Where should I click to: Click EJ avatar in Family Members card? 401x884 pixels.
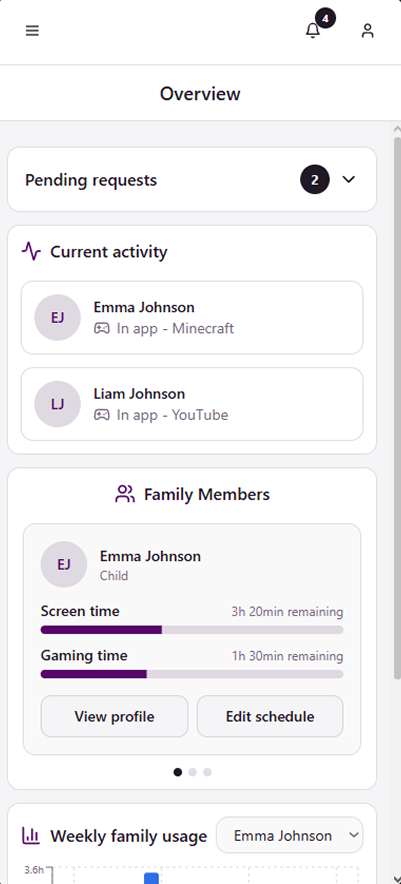[x=64, y=564]
